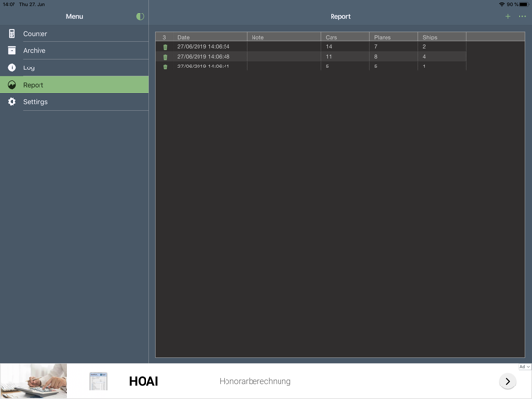Open the Settings menu item
The width and height of the screenshot is (532, 399).
pyautogui.click(x=74, y=102)
